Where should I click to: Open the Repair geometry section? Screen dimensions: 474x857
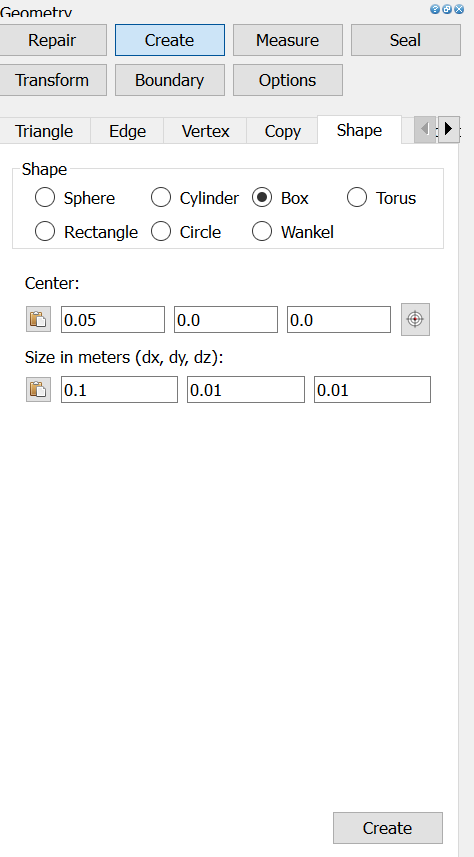tap(52, 40)
